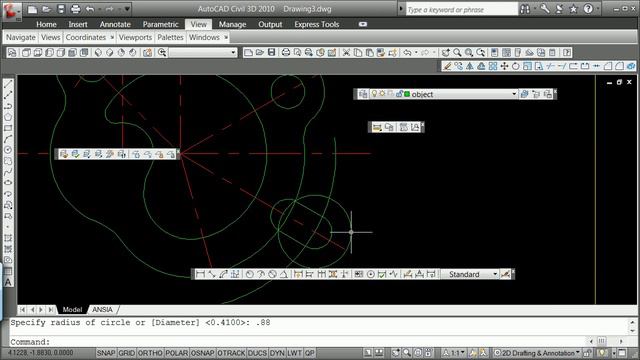Viewport: 640px width, 360px height.
Task: Select the Multiline Text tool
Action: [8, 282]
